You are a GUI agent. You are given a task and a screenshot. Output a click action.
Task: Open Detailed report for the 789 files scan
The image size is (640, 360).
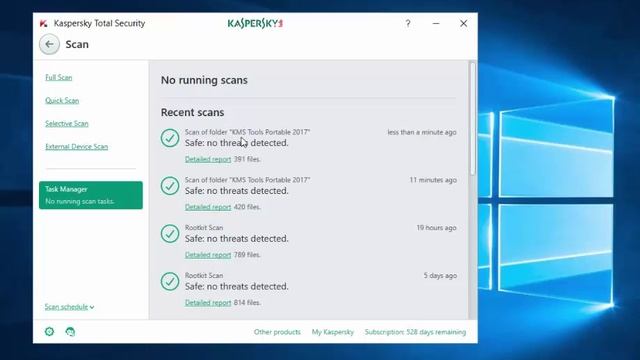(208, 255)
